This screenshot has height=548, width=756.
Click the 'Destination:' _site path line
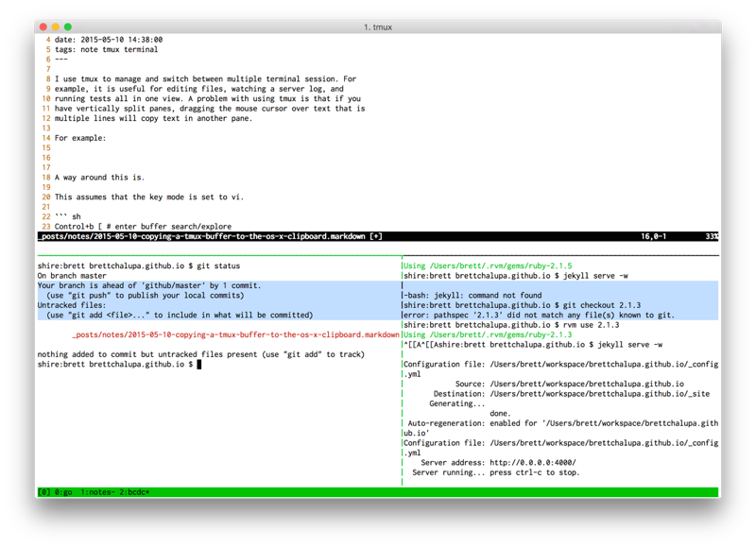(x=572, y=394)
